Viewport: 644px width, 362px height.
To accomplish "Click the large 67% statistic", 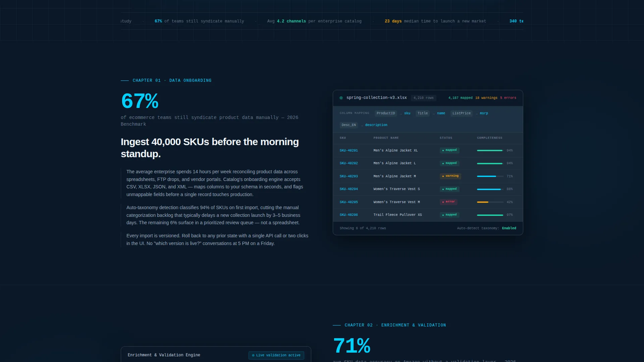I will coord(140,101).
